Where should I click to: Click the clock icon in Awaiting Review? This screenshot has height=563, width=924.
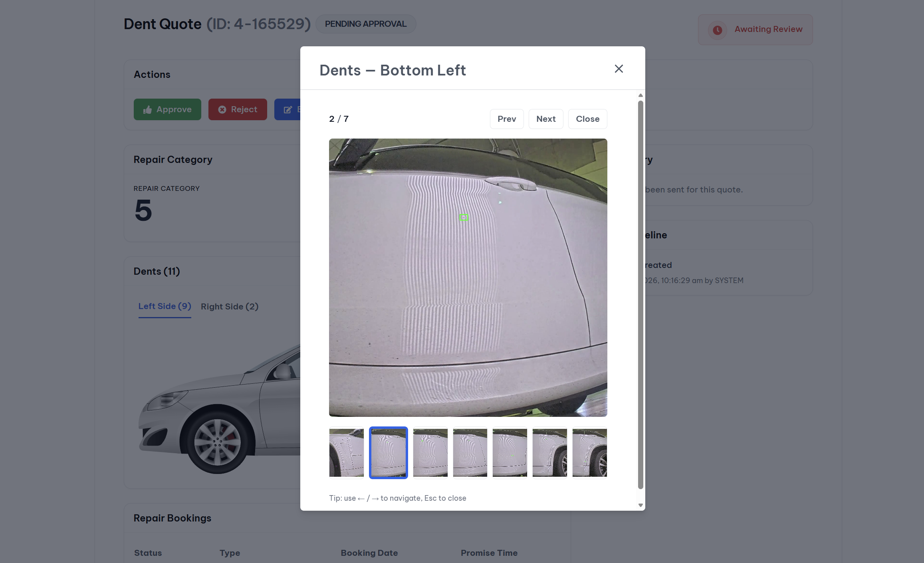coord(718,30)
